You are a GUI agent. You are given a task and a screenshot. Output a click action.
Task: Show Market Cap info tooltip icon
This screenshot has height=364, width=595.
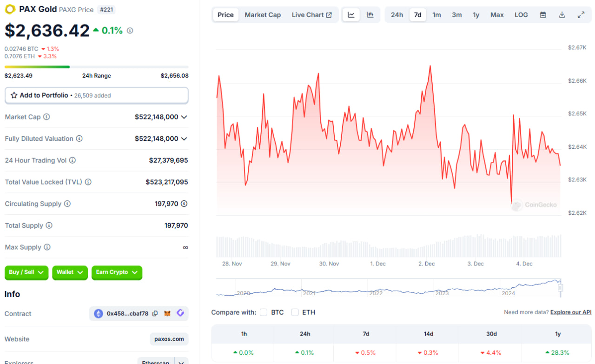(x=46, y=117)
